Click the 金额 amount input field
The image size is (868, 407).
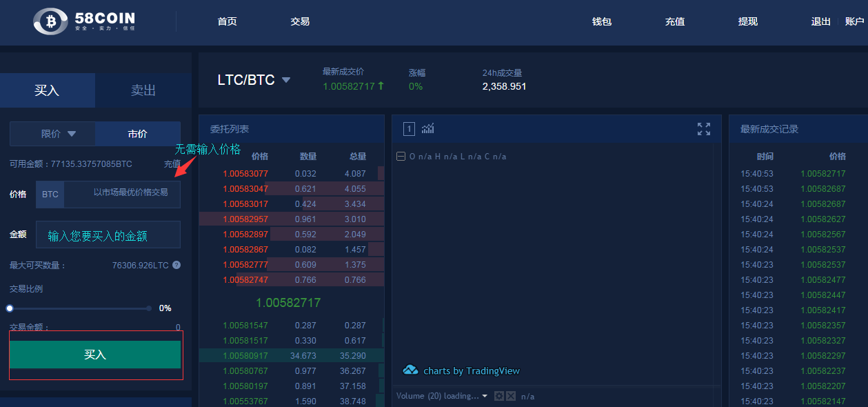point(108,235)
